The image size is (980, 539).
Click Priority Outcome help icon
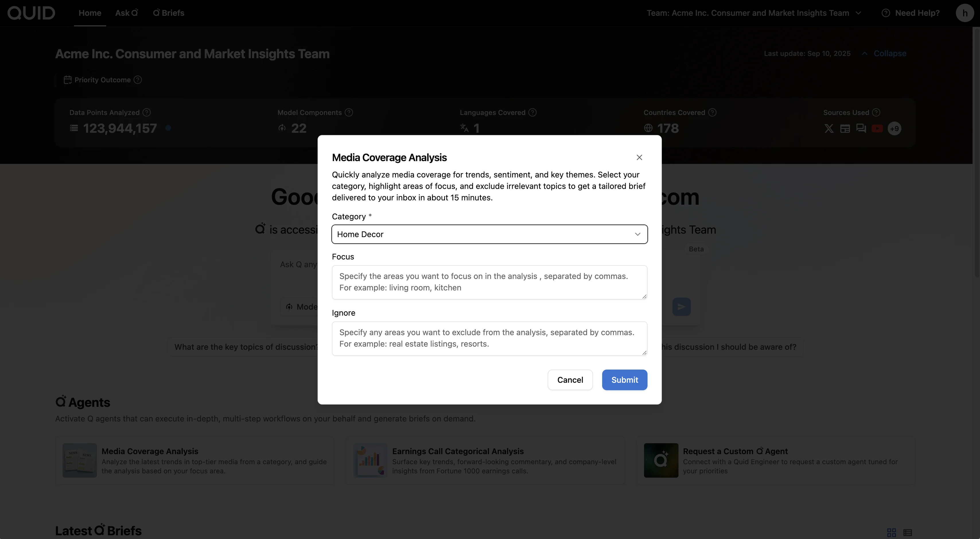click(x=138, y=80)
